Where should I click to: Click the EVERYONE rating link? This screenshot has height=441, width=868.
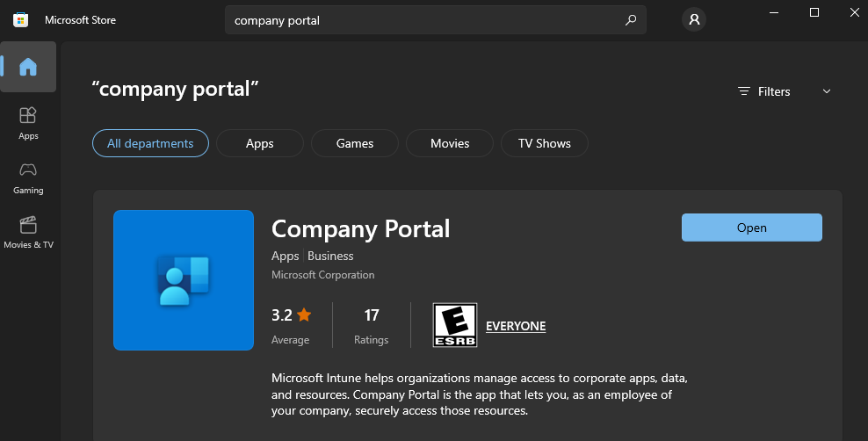coord(516,326)
